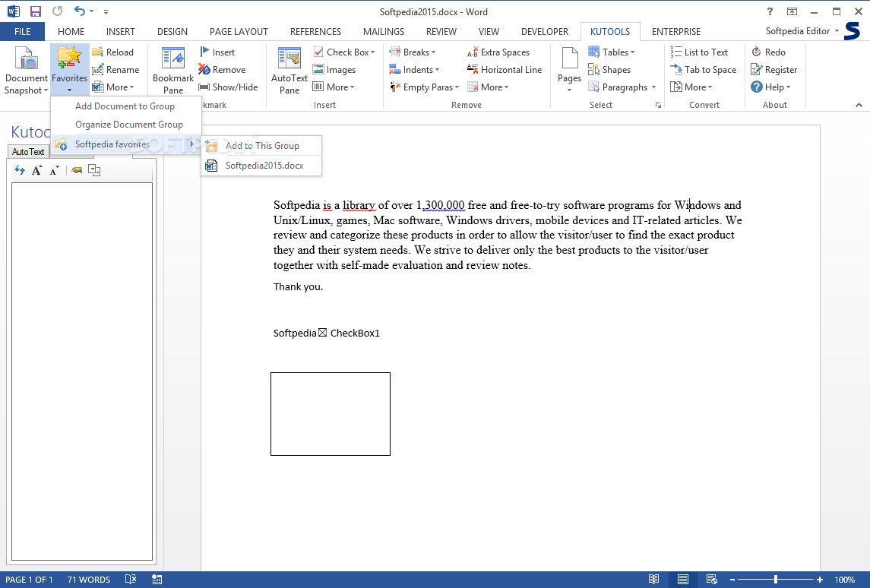Open the PAGE LAYOUT tab
This screenshot has height=588, width=870.
[239, 32]
